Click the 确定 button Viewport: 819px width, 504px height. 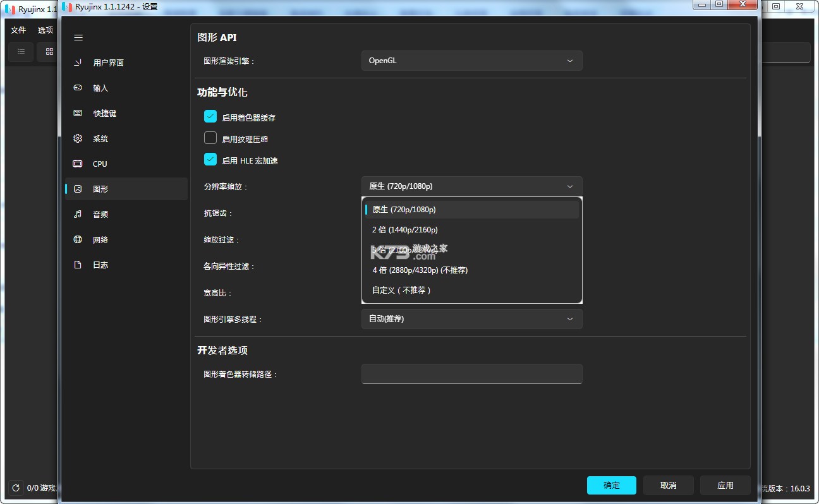(x=612, y=485)
